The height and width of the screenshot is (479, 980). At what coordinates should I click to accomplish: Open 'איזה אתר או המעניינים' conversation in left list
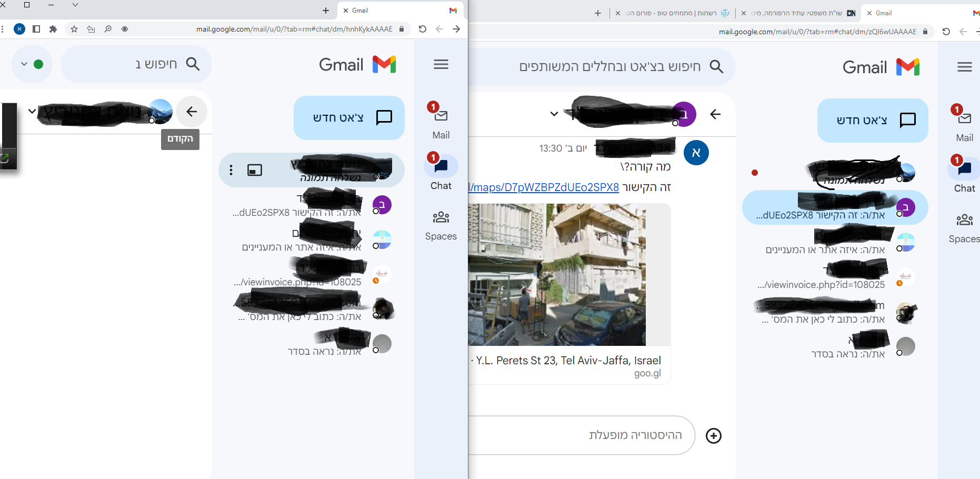point(312,239)
